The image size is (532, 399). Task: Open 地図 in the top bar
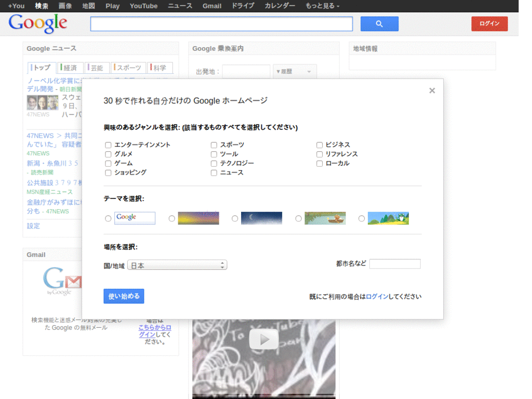(88, 6)
